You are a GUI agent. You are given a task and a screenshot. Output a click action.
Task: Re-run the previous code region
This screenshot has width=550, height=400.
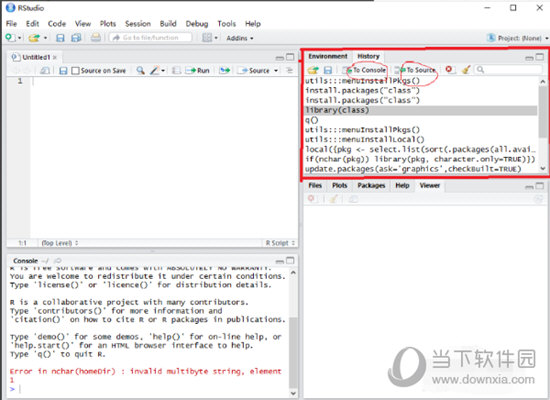point(224,71)
